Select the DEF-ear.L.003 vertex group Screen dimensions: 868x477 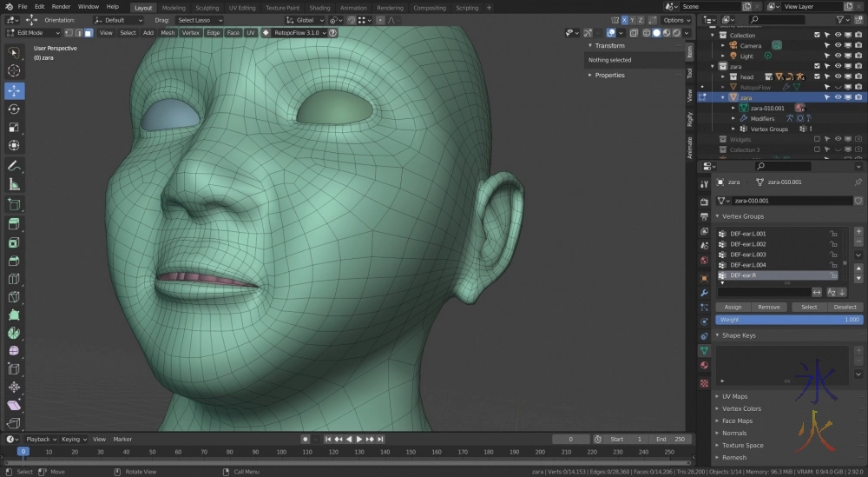[x=747, y=255]
